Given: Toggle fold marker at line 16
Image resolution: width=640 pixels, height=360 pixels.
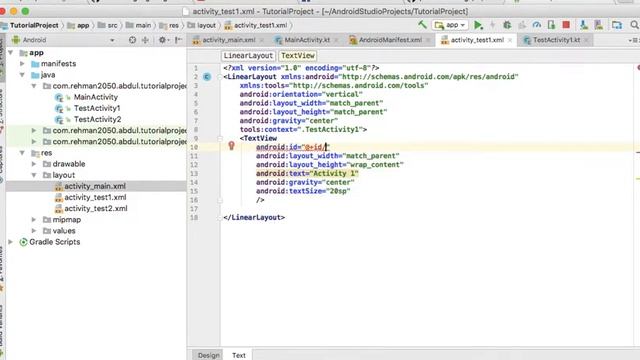Looking at the screenshot, I should point(220,200).
